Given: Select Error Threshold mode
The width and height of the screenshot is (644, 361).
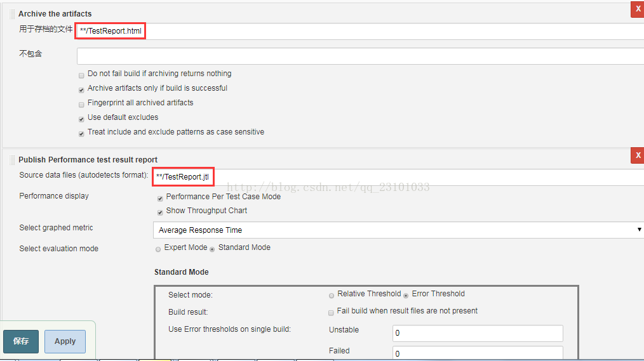Looking at the screenshot, I should [x=406, y=296].
